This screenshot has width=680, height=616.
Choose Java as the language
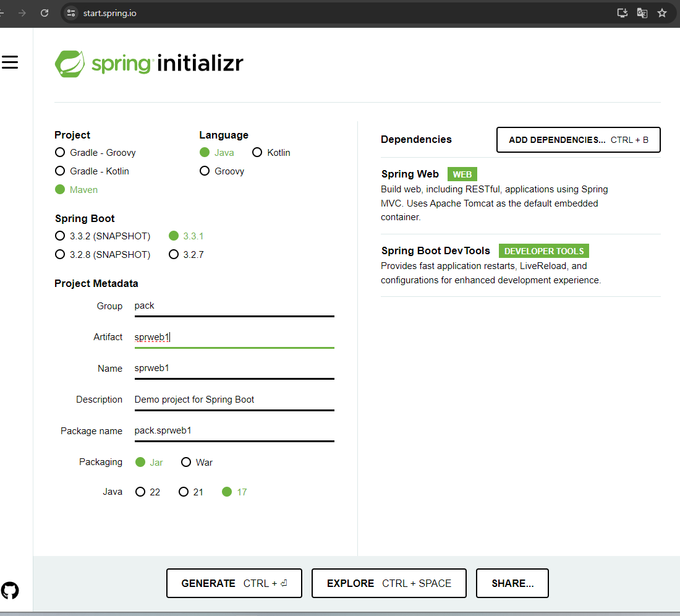(x=217, y=153)
